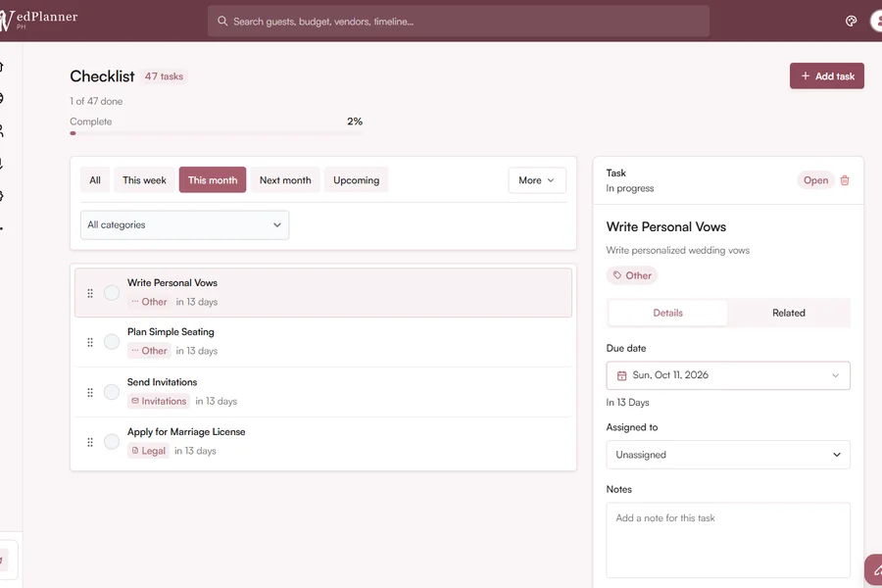Click drag handle of Write Personal Vows
The height and width of the screenshot is (588, 882).
(90, 293)
